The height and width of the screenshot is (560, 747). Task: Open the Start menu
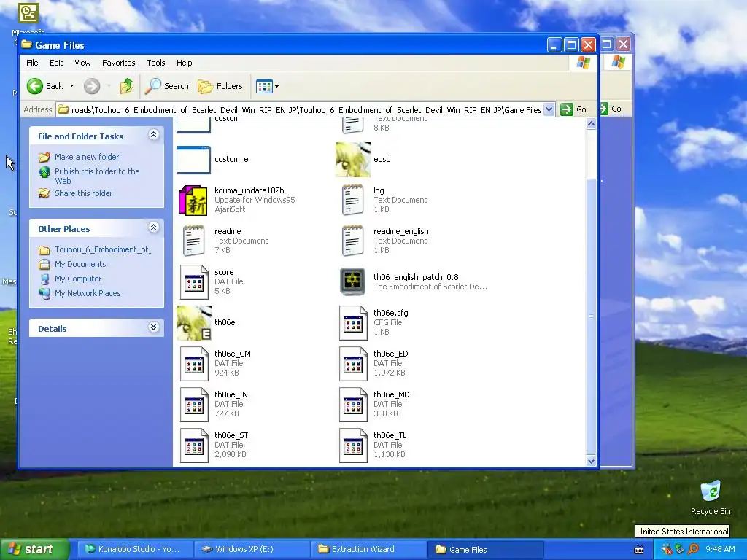coord(34,550)
